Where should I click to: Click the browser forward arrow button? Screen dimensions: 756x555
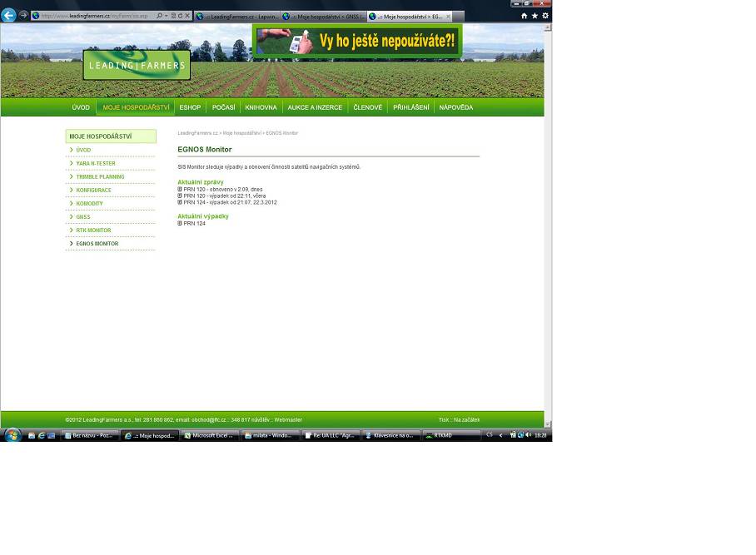[x=23, y=16]
